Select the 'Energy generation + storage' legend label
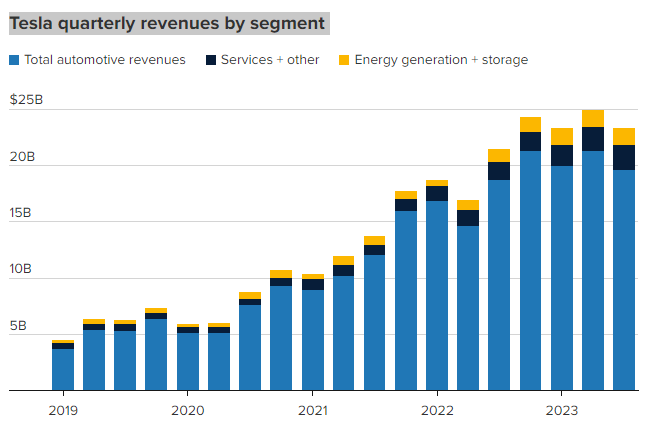The height and width of the screenshot is (421, 649). [x=441, y=60]
